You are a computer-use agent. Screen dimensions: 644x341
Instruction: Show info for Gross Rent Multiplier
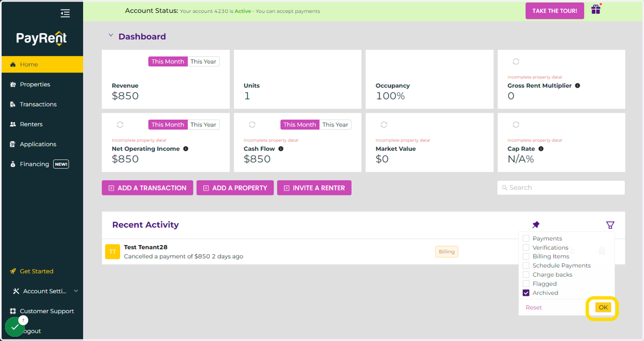point(577,86)
